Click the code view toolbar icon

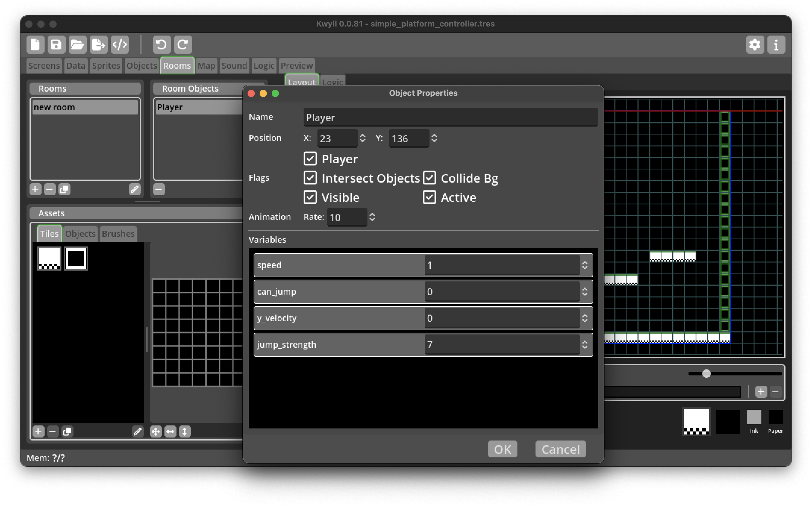point(120,44)
